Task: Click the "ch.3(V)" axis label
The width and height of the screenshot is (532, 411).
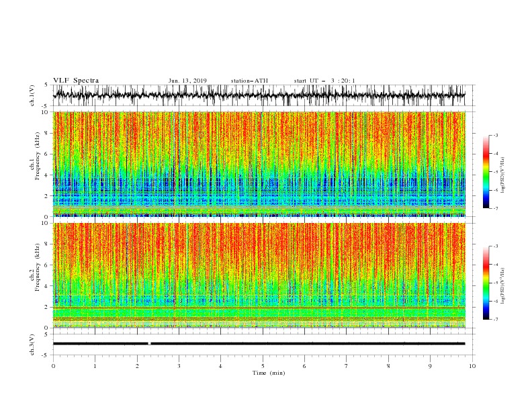Action: (x=32, y=345)
